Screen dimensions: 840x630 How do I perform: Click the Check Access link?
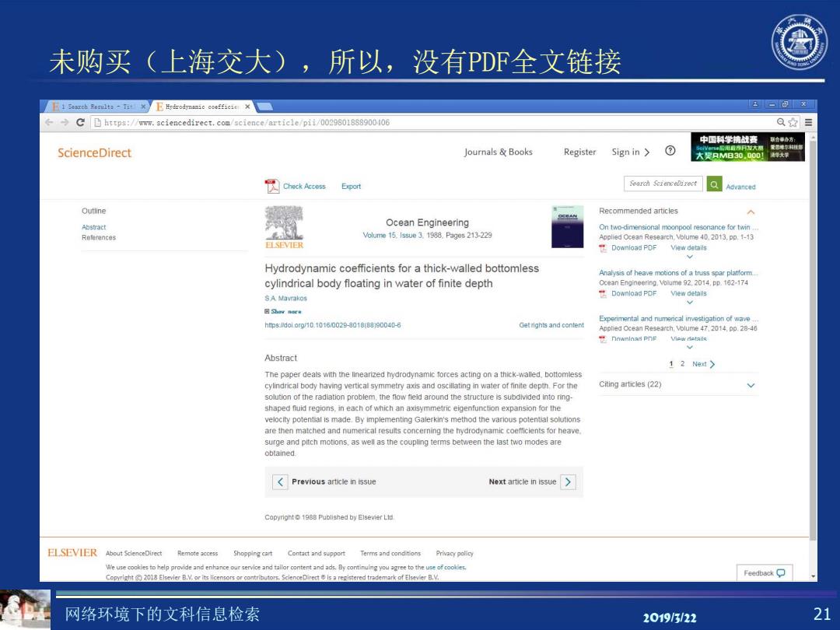[x=304, y=187]
